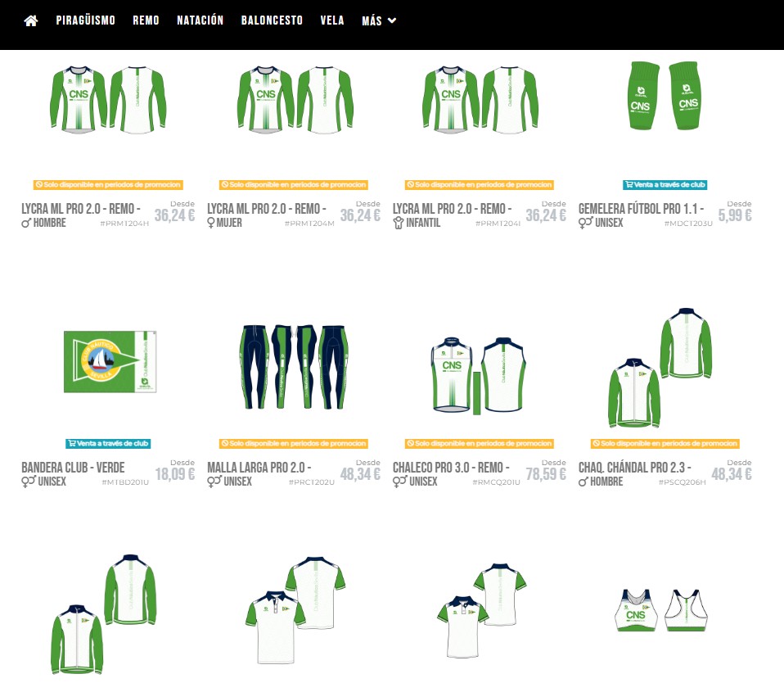This screenshot has width=784, height=683.
Task: Click the Bandera Club Verde flag image
Action: 110,362
